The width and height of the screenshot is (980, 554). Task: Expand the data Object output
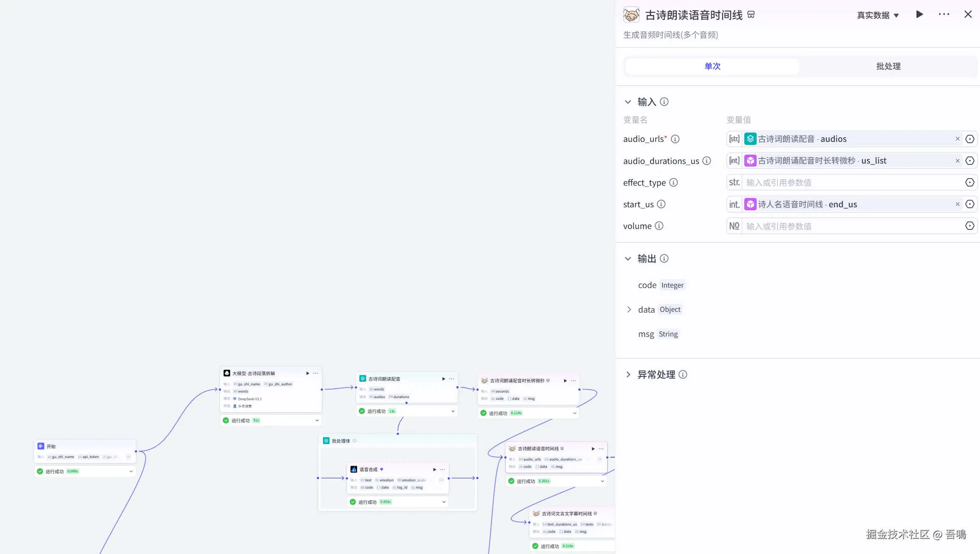[629, 310]
